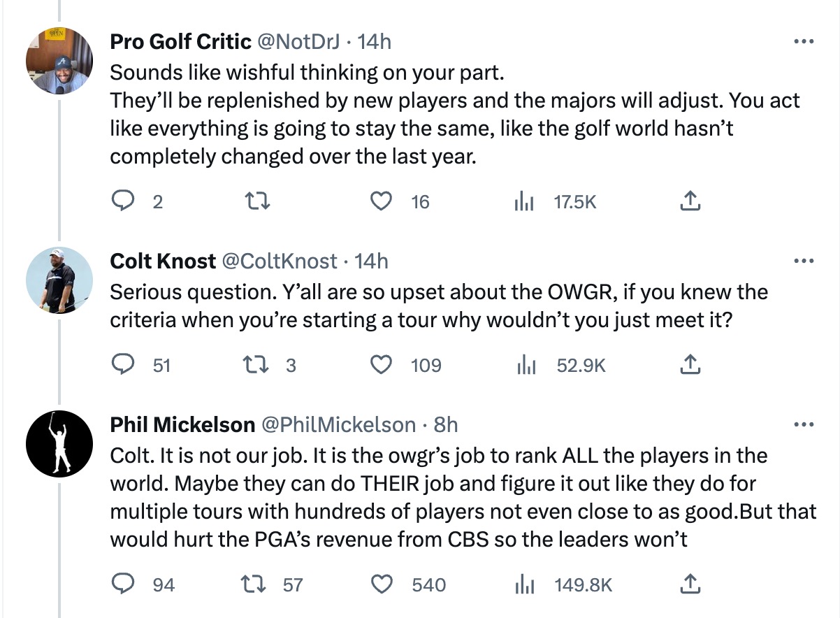This screenshot has height=618, width=840.
Task: Like the Pro Golf Critic tweet
Action: click(x=380, y=202)
